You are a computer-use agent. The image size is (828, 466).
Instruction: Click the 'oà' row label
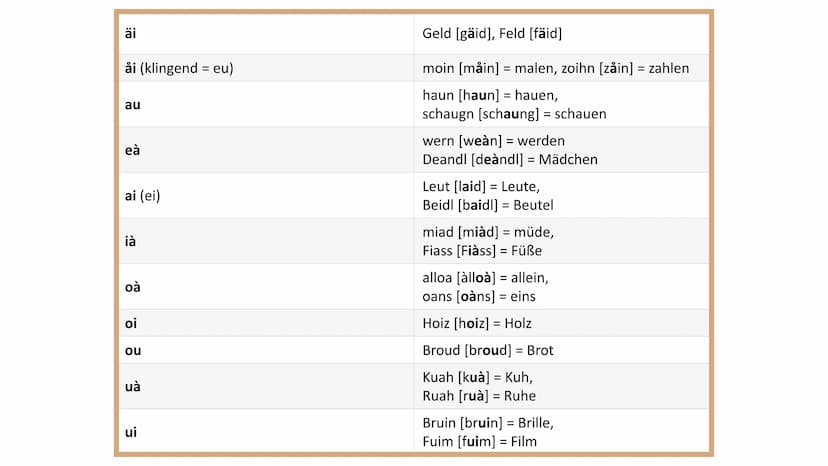click(133, 287)
